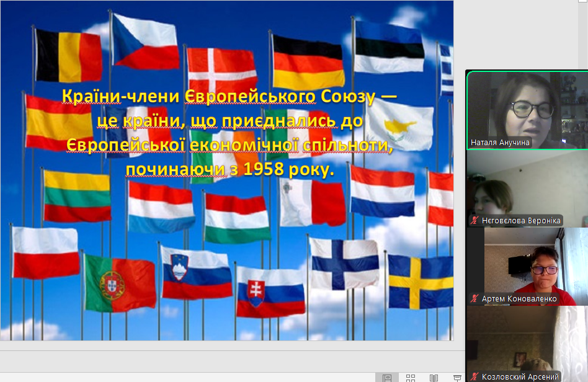Switch to Reading View icon
Image resolution: width=588 pixels, height=382 pixels.
tap(434, 377)
